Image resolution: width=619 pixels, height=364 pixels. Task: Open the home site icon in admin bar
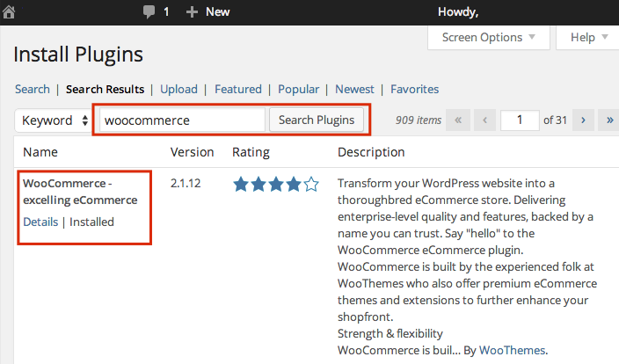click(x=9, y=11)
